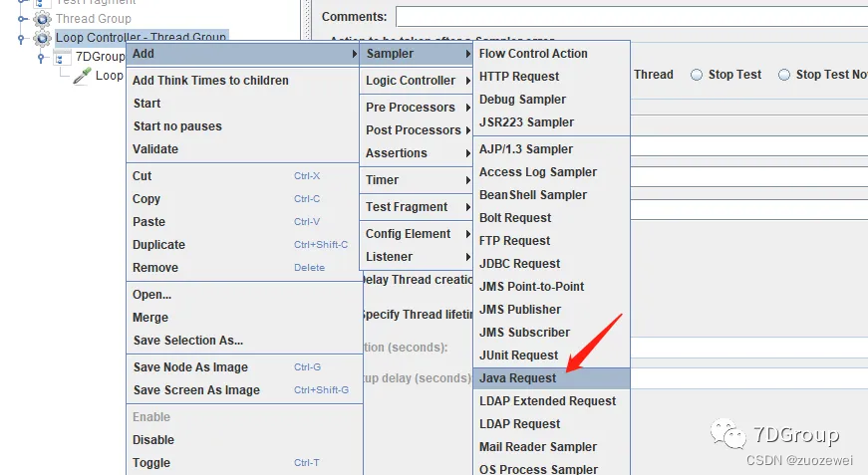Image resolution: width=868 pixels, height=475 pixels.
Task: Add a BeanShell Sampler
Action: point(552,195)
